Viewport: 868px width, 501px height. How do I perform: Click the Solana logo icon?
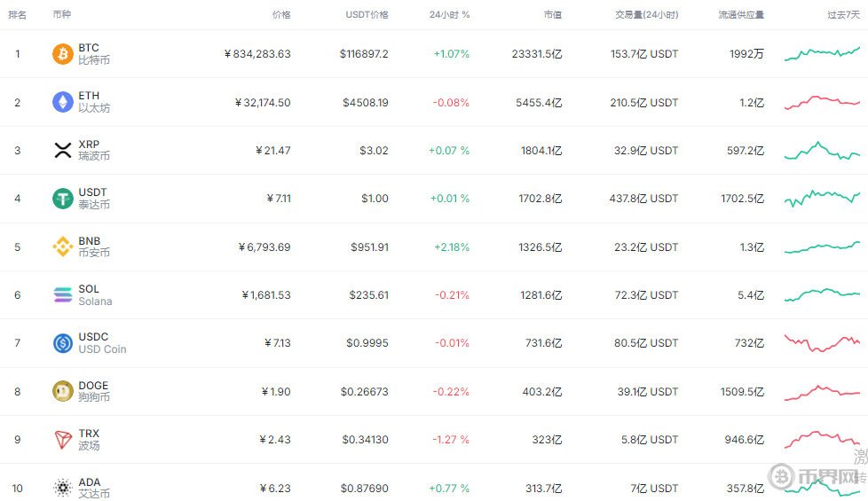pyautogui.click(x=62, y=295)
